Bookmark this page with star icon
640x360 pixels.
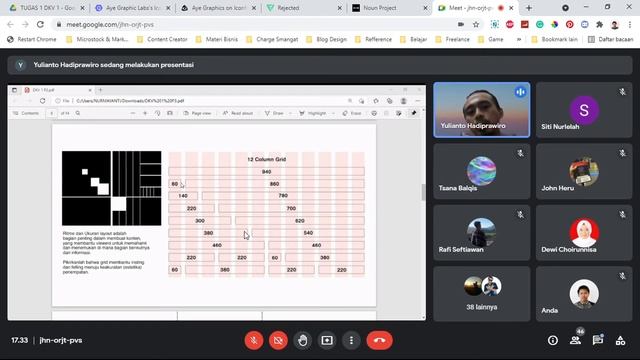(476, 24)
